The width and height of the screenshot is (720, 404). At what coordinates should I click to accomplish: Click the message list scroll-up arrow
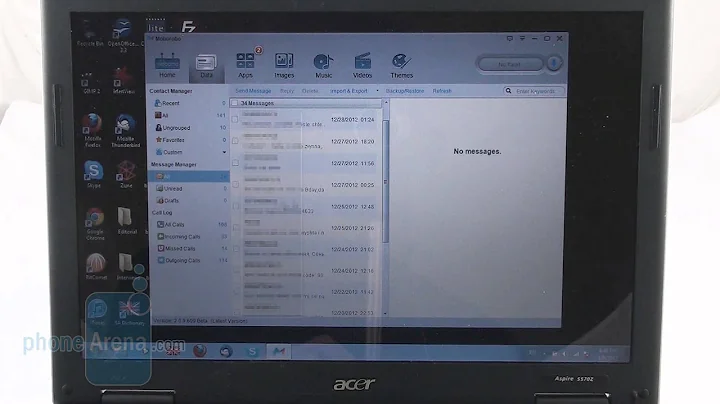(386, 103)
